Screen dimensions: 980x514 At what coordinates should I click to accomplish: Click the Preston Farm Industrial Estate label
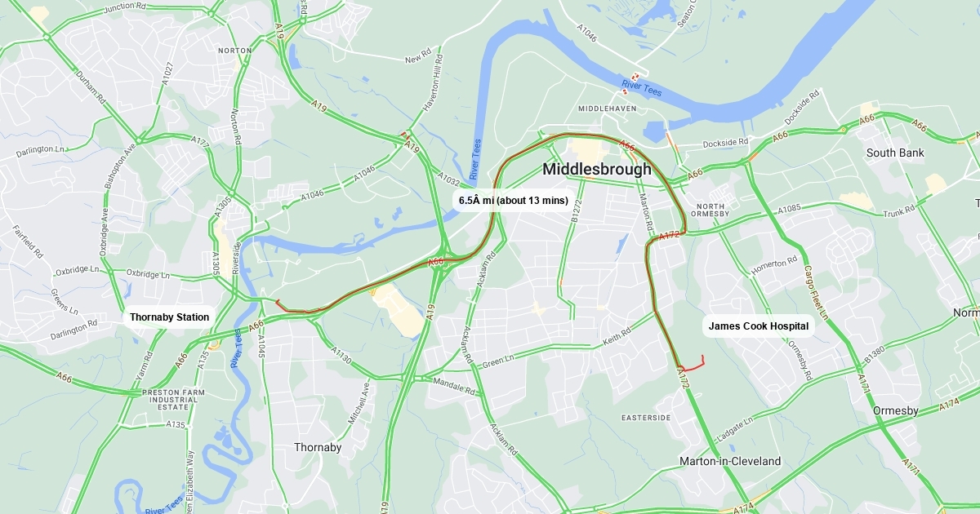coord(173,399)
